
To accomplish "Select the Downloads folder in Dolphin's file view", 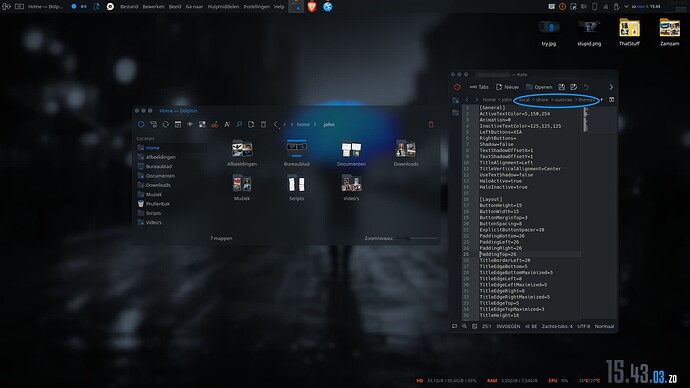I will [406, 154].
